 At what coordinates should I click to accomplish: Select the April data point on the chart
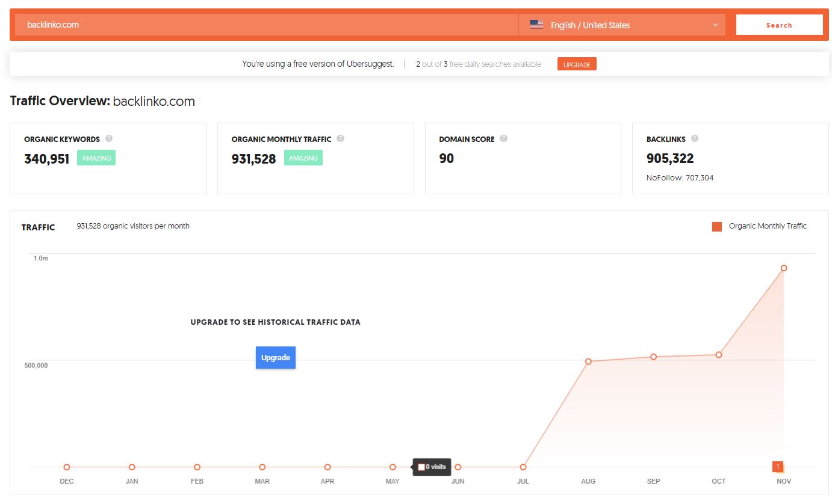328,467
